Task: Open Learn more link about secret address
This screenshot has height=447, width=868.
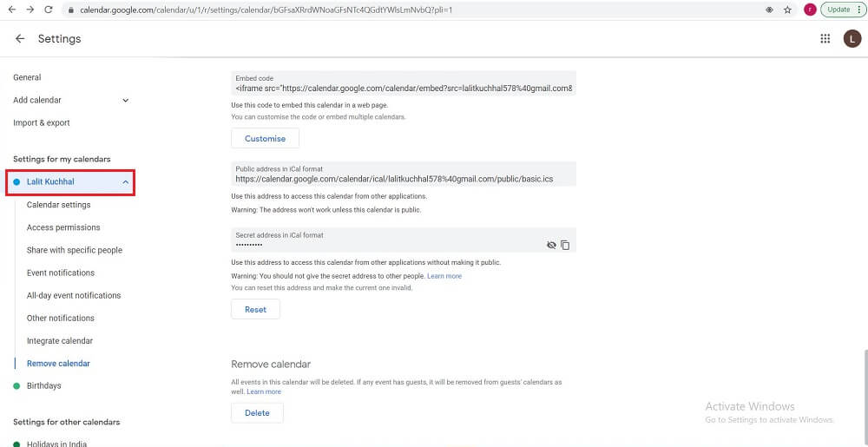Action: (444, 276)
